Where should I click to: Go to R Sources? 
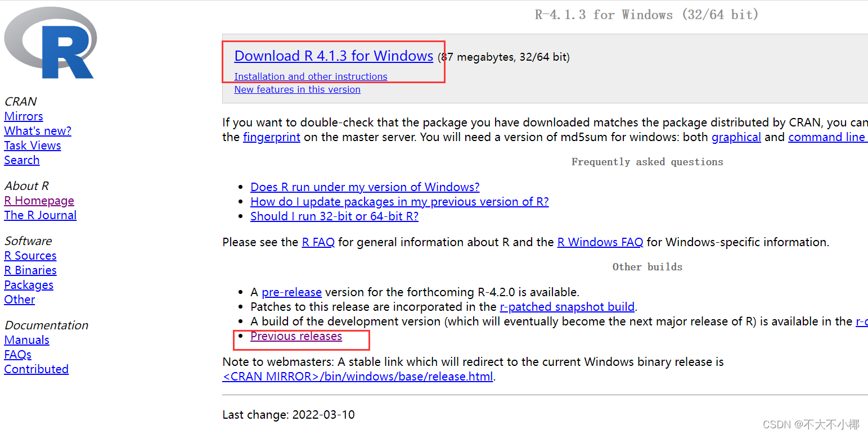tap(30, 256)
